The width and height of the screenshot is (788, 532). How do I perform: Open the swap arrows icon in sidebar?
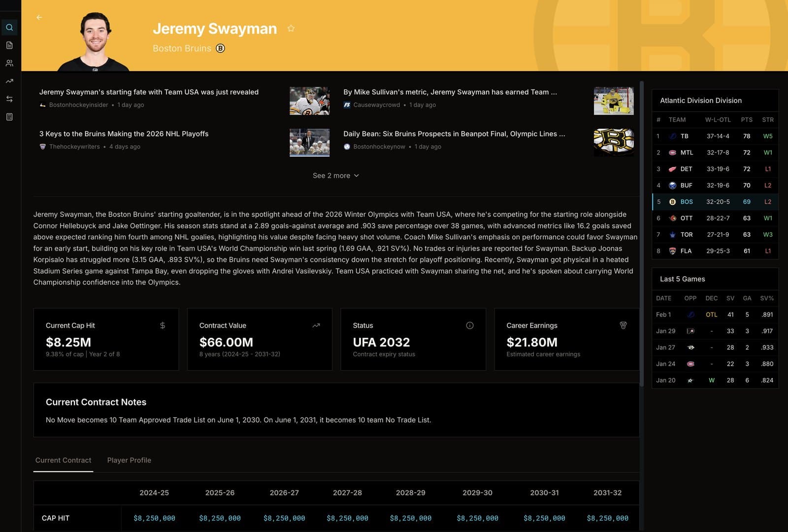tap(9, 99)
